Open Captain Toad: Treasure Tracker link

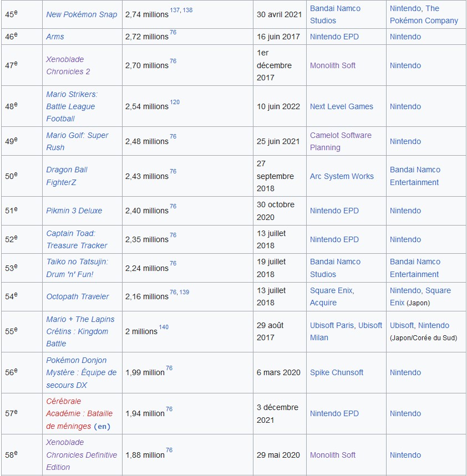point(77,239)
